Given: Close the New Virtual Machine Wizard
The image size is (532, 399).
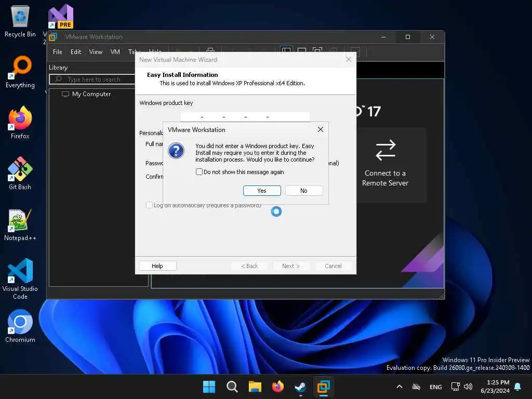Looking at the screenshot, I should pos(349,59).
